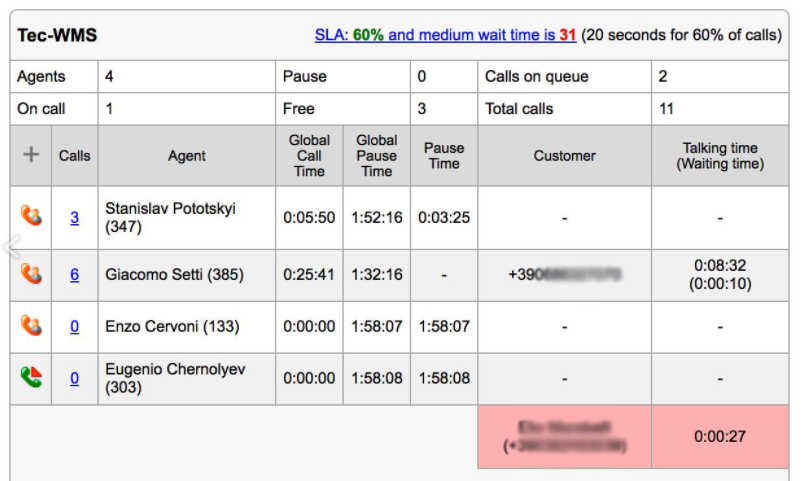Click the Talking time column header
The image size is (805, 481).
pyautogui.click(x=719, y=155)
